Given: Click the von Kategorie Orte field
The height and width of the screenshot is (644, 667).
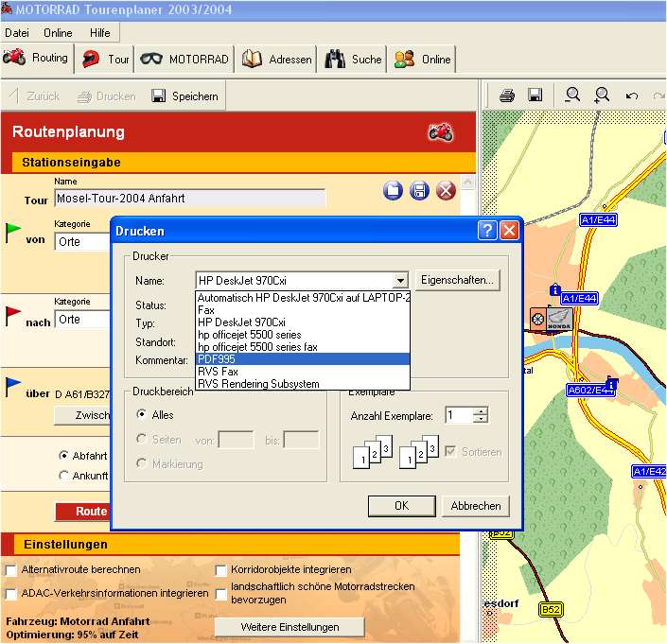Looking at the screenshot, I should coord(82,241).
